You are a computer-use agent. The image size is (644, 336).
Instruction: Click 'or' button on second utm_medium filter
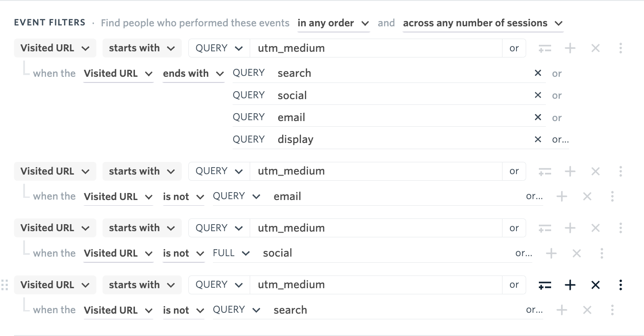click(x=514, y=171)
